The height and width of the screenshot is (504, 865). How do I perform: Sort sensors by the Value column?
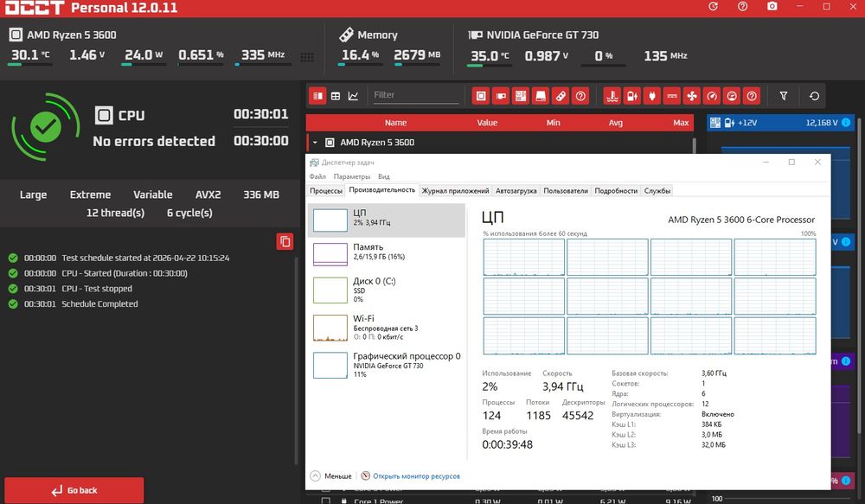pos(487,123)
